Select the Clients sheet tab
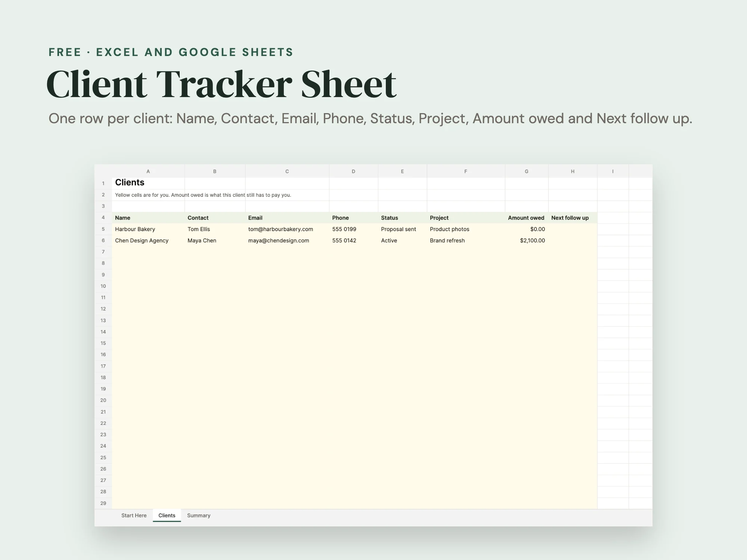This screenshot has height=560, width=747. pos(167,516)
